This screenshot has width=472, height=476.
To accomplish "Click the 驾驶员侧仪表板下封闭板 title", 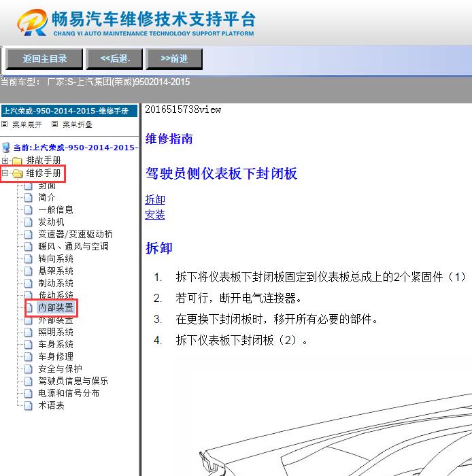I will pos(221,173).
